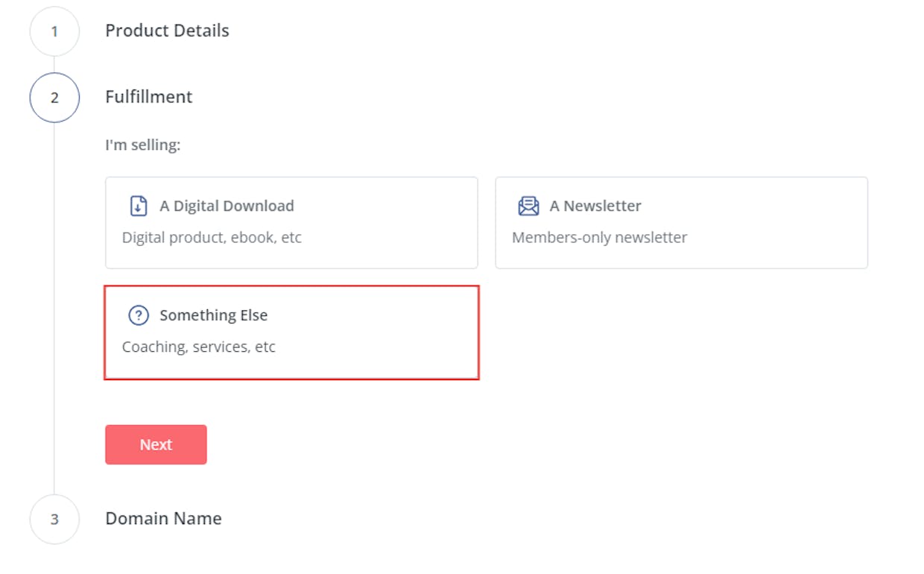Click the Fulfillment step heading
This screenshot has height=574, width=924.
coord(149,97)
